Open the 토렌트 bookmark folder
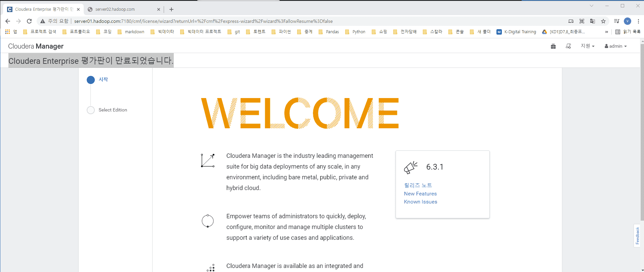Screen dimensions: 644x272 (256, 32)
